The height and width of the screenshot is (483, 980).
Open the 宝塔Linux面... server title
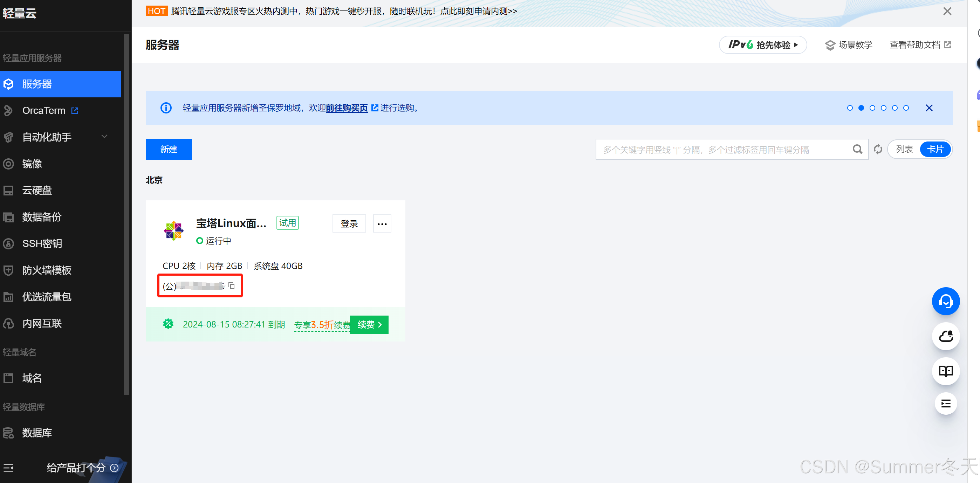(231, 223)
